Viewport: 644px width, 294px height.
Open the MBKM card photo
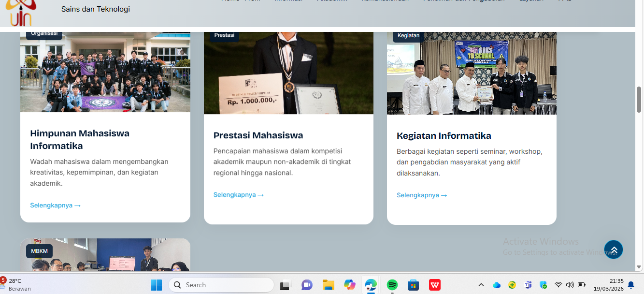pyautogui.click(x=105, y=255)
